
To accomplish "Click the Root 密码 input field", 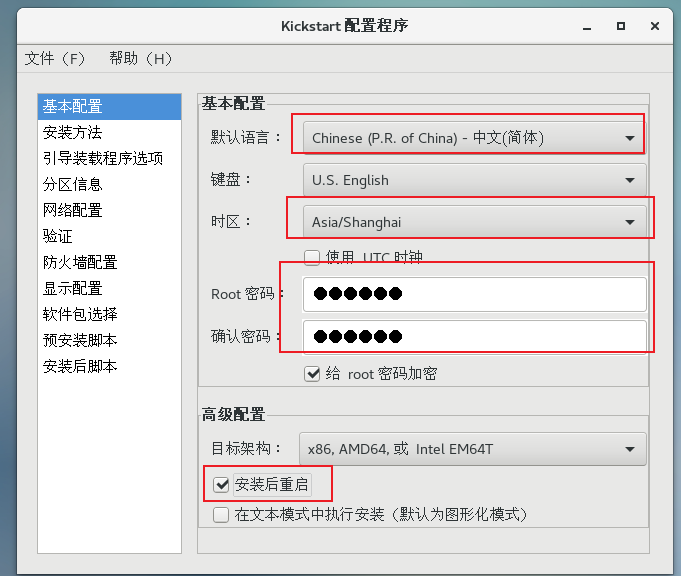I will (474, 294).
